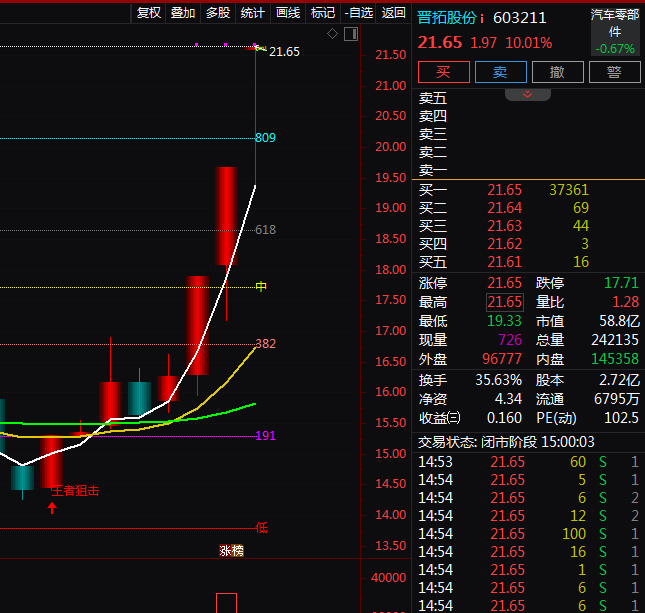Click the magenta 191 level label

(265, 435)
